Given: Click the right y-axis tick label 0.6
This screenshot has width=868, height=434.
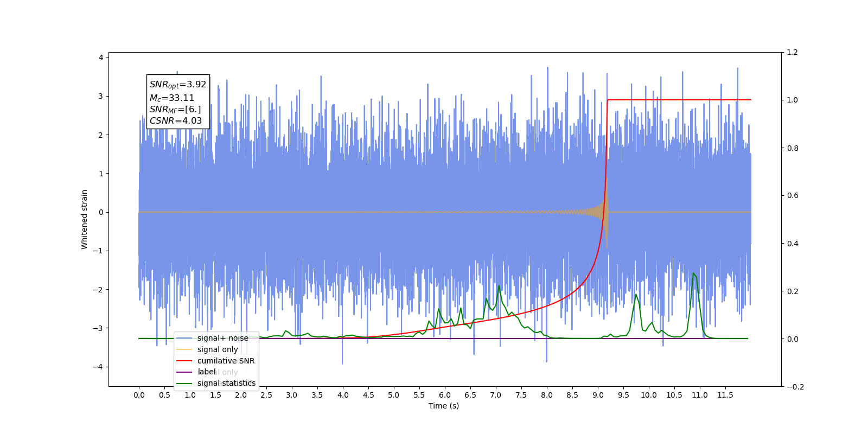Looking at the screenshot, I should coord(793,196).
